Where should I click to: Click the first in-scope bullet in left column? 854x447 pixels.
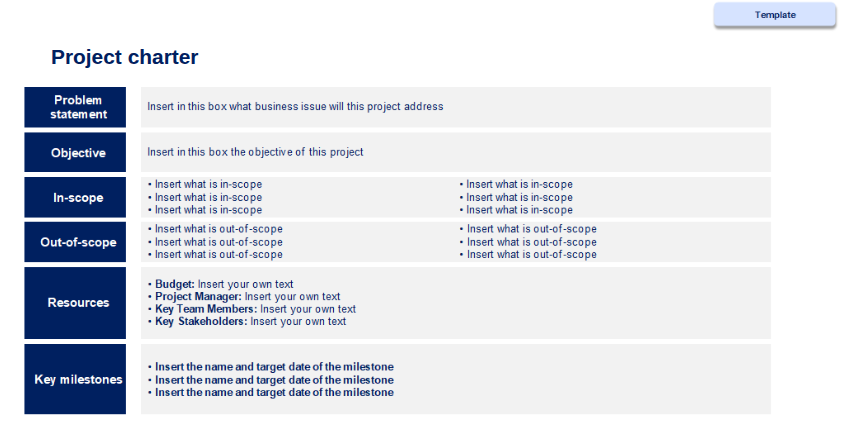[205, 185]
